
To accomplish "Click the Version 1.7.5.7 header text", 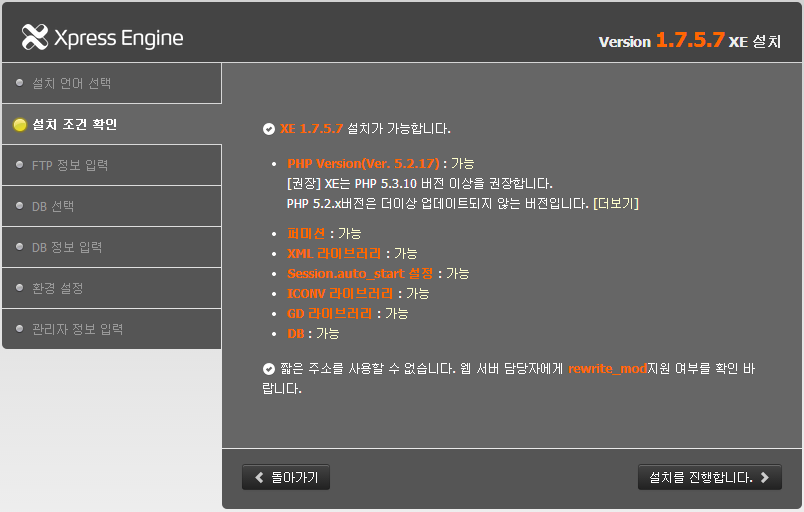I will tap(661, 40).
